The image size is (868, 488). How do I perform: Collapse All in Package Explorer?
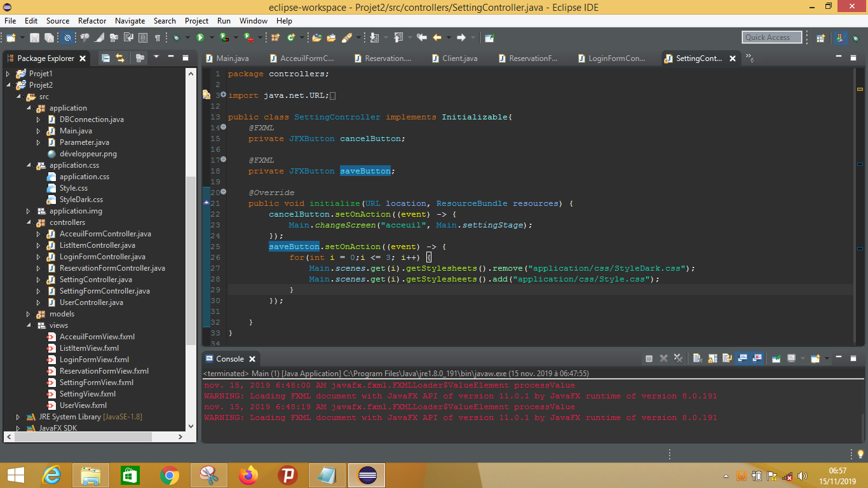coord(105,58)
